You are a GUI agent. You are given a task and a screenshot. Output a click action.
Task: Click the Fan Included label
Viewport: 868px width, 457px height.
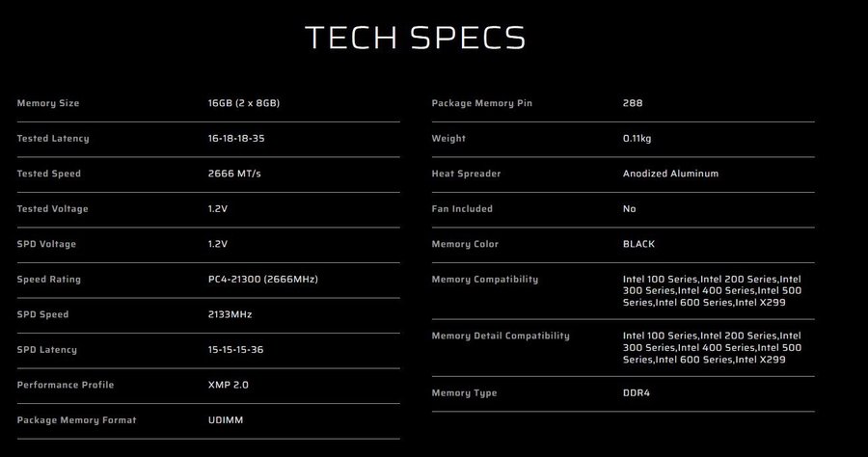pos(462,209)
